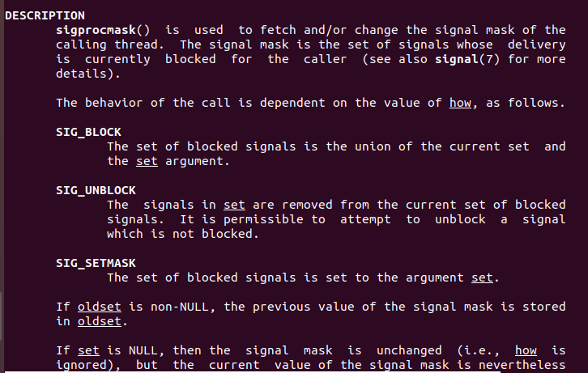This screenshot has width=588, height=373.
Task: Open the signal(7) man page reference
Action: coord(467,60)
